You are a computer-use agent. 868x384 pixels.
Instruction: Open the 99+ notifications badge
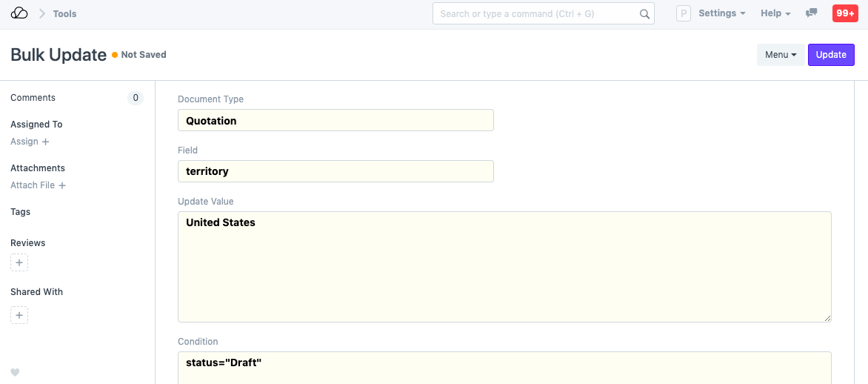tap(845, 13)
